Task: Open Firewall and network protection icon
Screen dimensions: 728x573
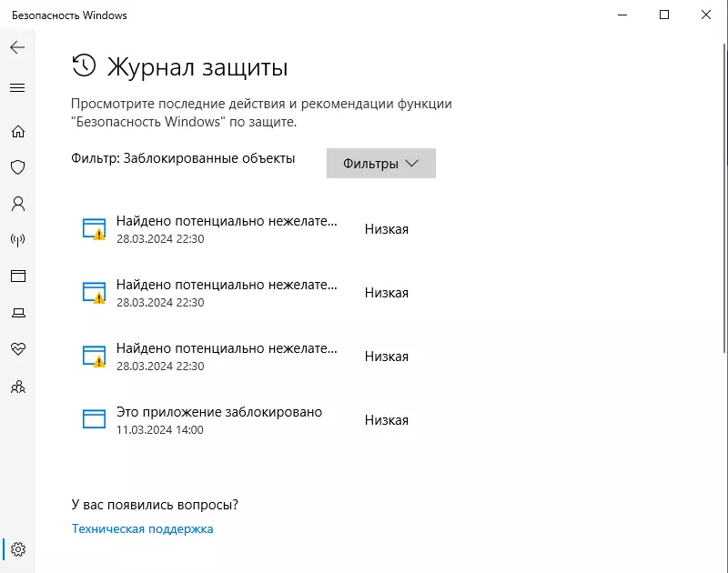Action: tap(18, 240)
